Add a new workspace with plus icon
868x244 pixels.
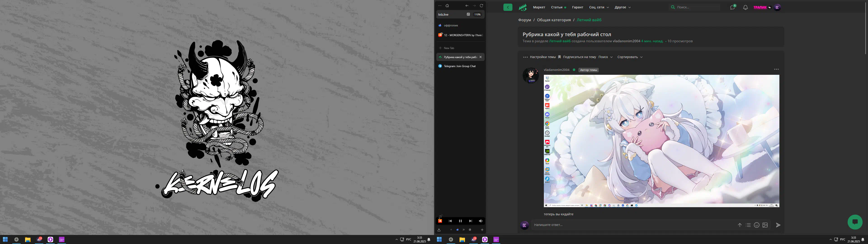[482, 230]
